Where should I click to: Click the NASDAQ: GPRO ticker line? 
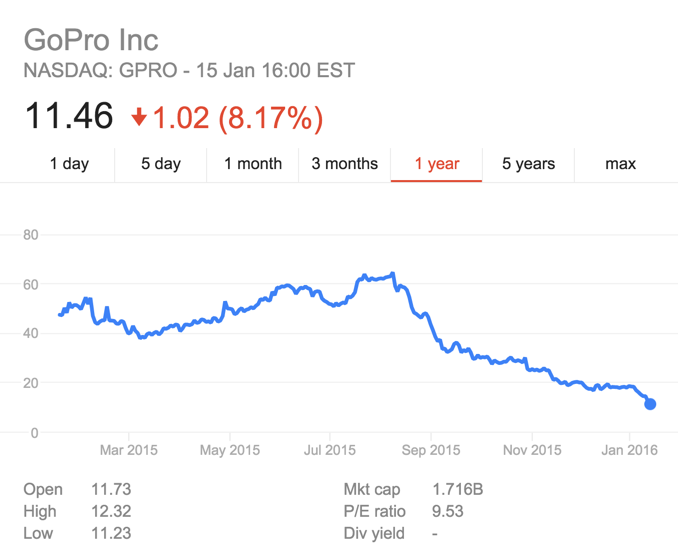189,71
